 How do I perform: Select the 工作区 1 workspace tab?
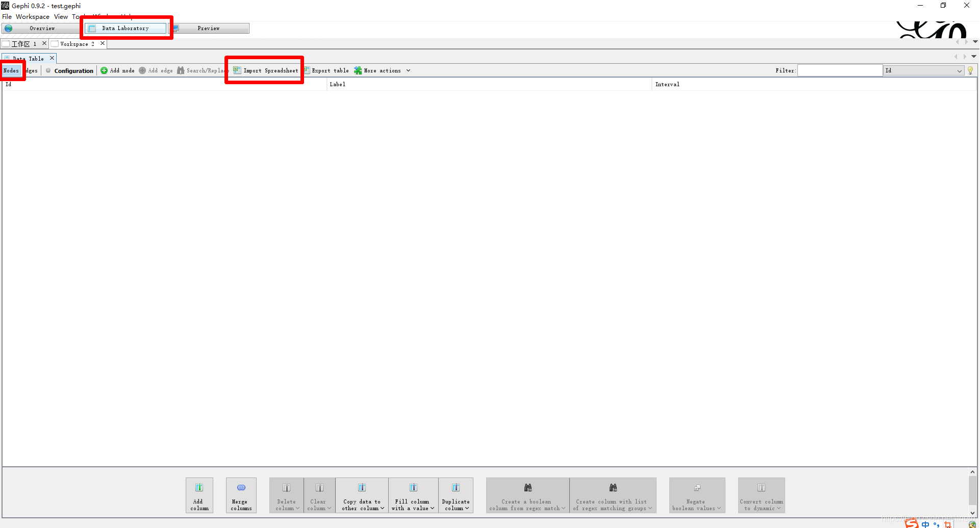[23, 44]
